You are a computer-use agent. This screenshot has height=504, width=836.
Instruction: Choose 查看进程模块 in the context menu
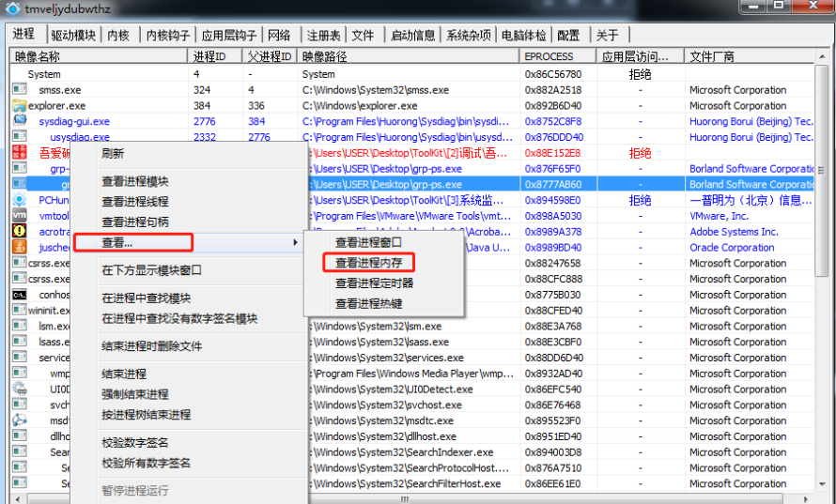tap(189, 181)
